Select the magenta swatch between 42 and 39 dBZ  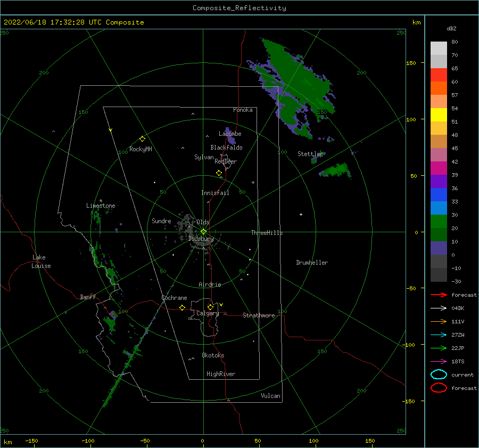pos(439,168)
